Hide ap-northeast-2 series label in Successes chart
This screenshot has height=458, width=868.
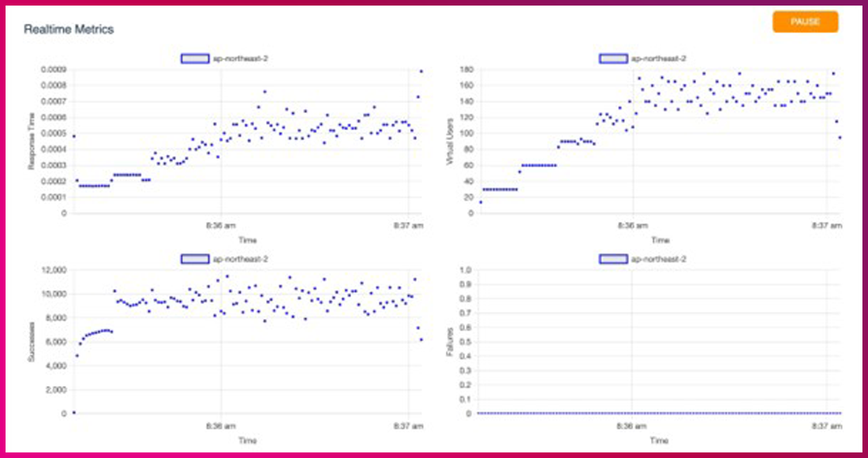[231, 259]
